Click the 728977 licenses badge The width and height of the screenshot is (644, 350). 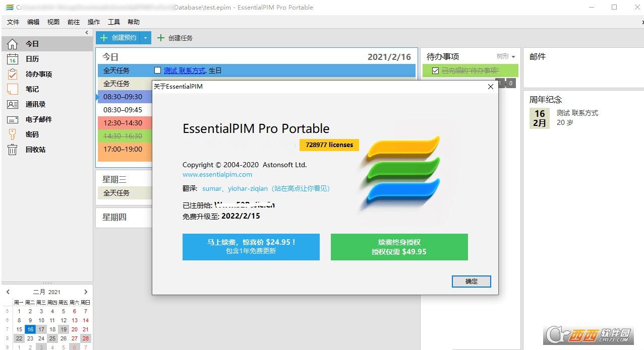329,145
